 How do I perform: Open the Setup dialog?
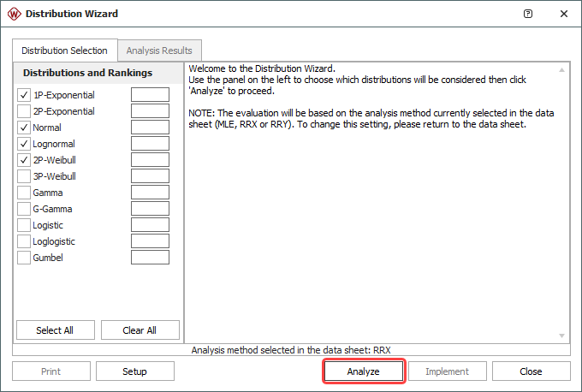[135, 371]
